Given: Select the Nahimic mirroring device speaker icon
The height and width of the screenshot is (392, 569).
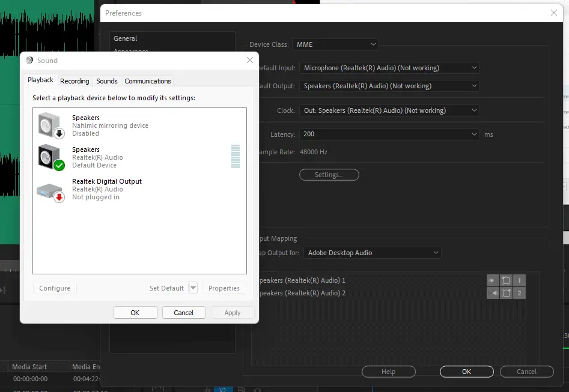Looking at the screenshot, I should coord(50,125).
